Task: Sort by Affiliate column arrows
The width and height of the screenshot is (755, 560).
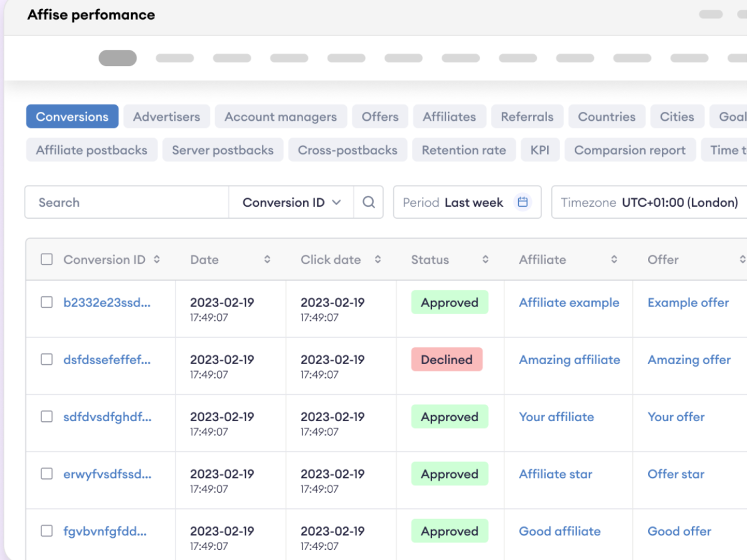Action: coord(614,260)
